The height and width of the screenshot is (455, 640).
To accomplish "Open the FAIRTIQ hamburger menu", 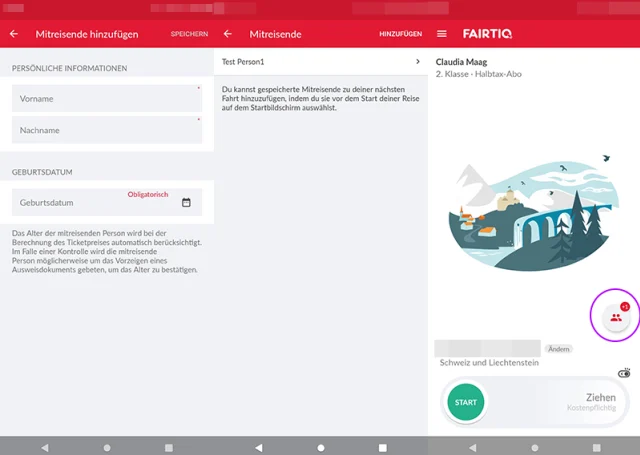I will [x=442, y=34].
